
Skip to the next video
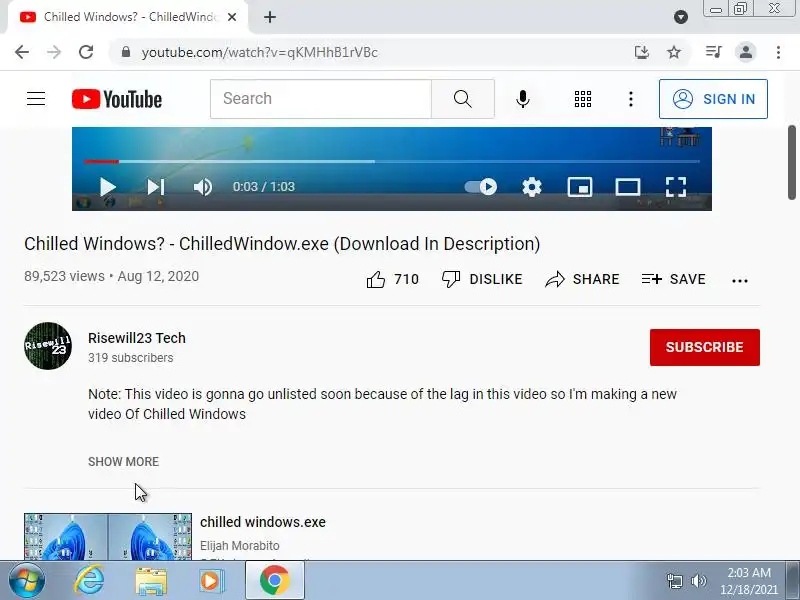pos(156,187)
